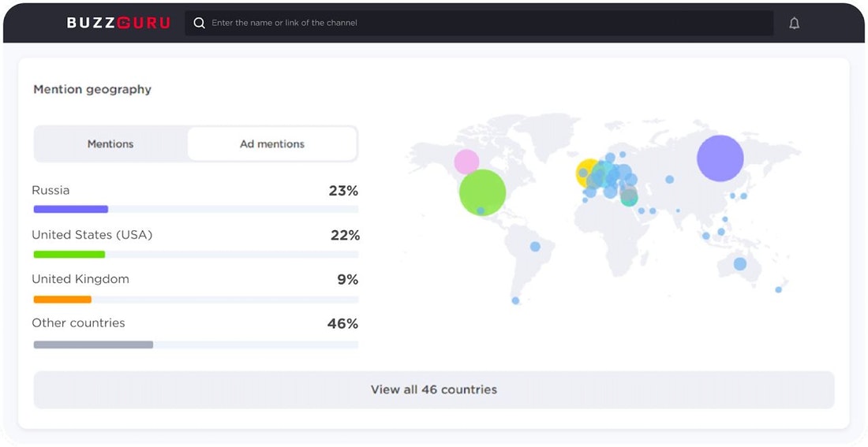The height and width of the screenshot is (447, 868).
Task: Click the gray Other countries bar
Action: point(93,345)
